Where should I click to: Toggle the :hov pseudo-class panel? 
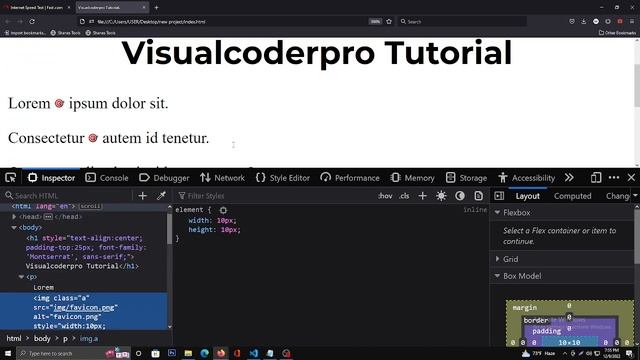(385, 196)
